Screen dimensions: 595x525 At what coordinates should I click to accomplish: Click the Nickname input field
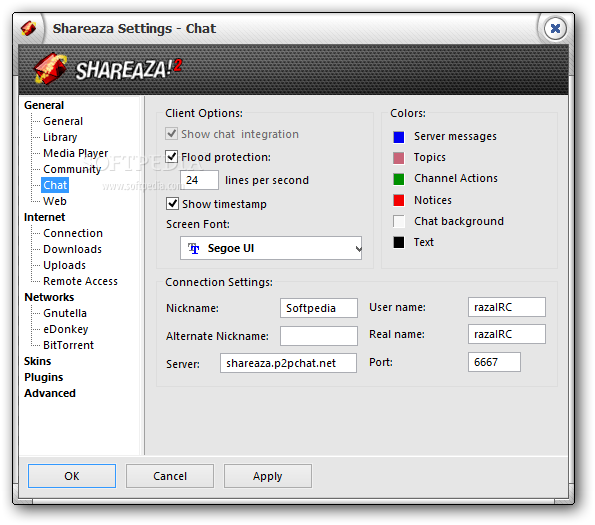tap(319, 308)
